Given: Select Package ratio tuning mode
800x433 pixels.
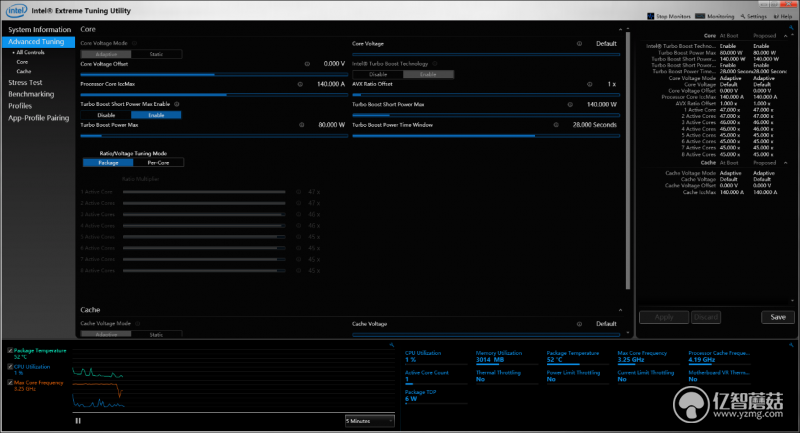Looking at the screenshot, I should pyautogui.click(x=108, y=163).
